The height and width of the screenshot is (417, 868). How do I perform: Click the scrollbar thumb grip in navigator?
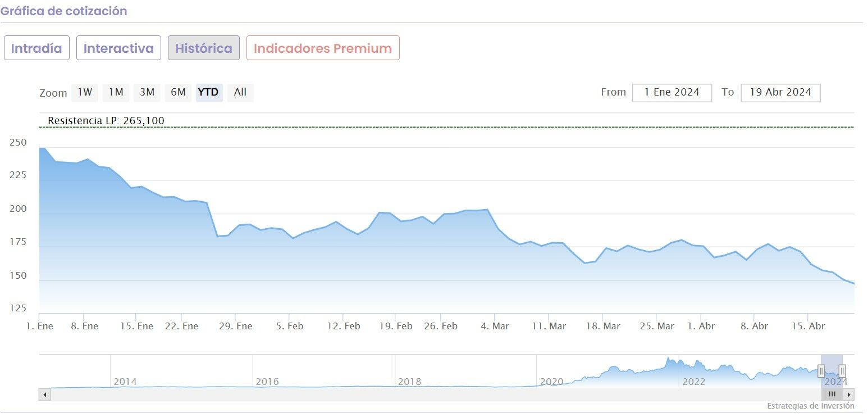[x=832, y=395]
